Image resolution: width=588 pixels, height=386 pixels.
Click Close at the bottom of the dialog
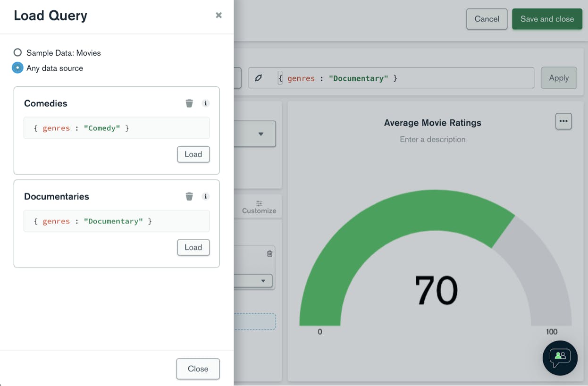(x=198, y=369)
